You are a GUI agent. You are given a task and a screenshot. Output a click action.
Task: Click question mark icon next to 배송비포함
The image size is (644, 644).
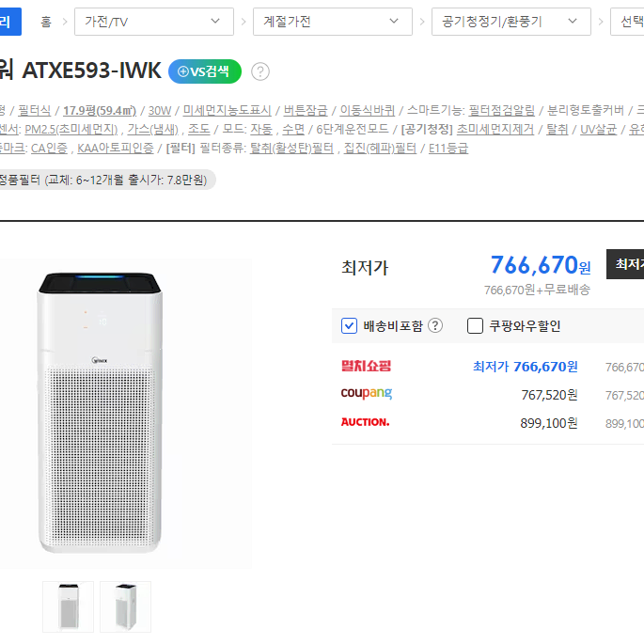tap(435, 325)
